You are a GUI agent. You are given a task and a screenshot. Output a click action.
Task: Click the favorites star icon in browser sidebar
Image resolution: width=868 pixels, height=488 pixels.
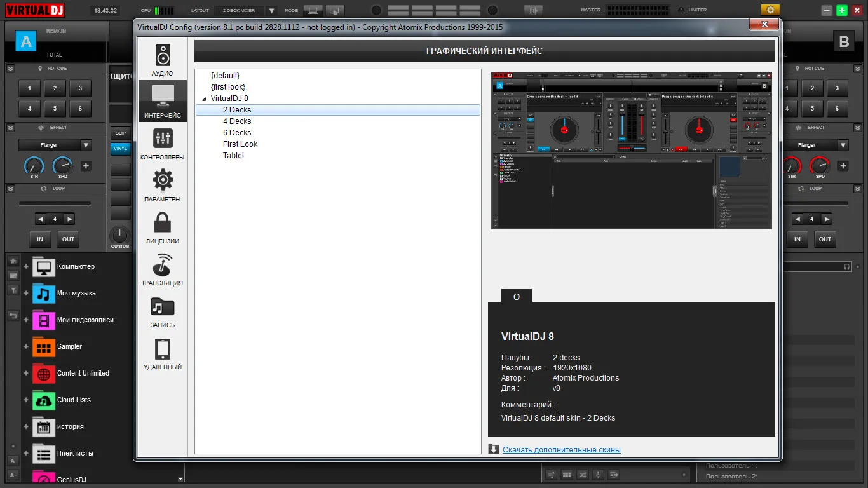[x=13, y=261]
